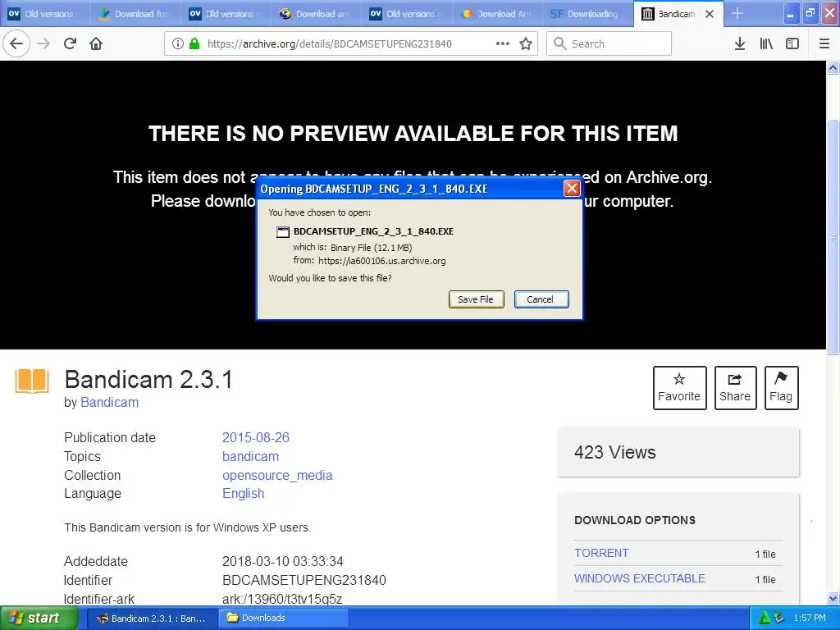Click the vertical scrollbar thumb
The height and width of the screenshot is (630, 840).
coord(833,235)
